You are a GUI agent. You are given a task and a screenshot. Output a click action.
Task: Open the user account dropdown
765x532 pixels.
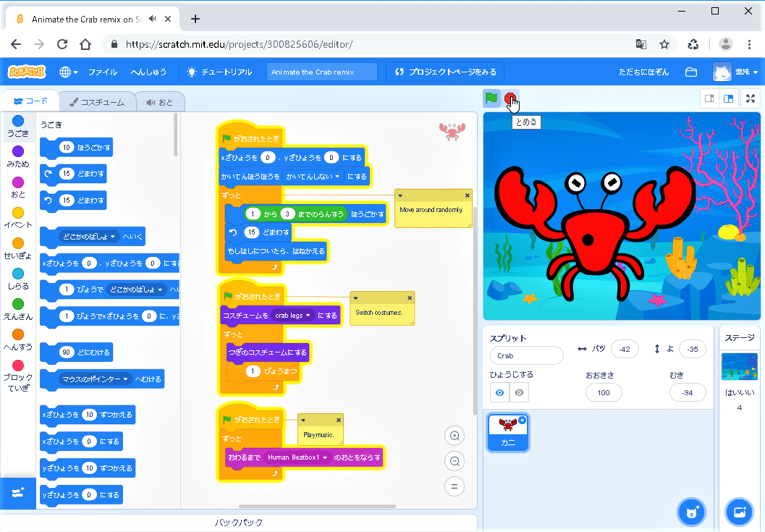tap(735, 72)
